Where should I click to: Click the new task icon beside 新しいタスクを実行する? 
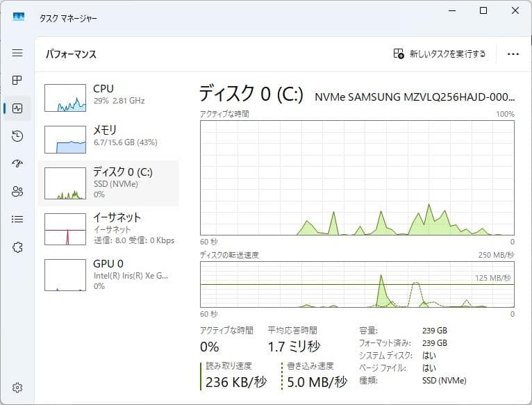pyautogui.click(x=399, y=53)
